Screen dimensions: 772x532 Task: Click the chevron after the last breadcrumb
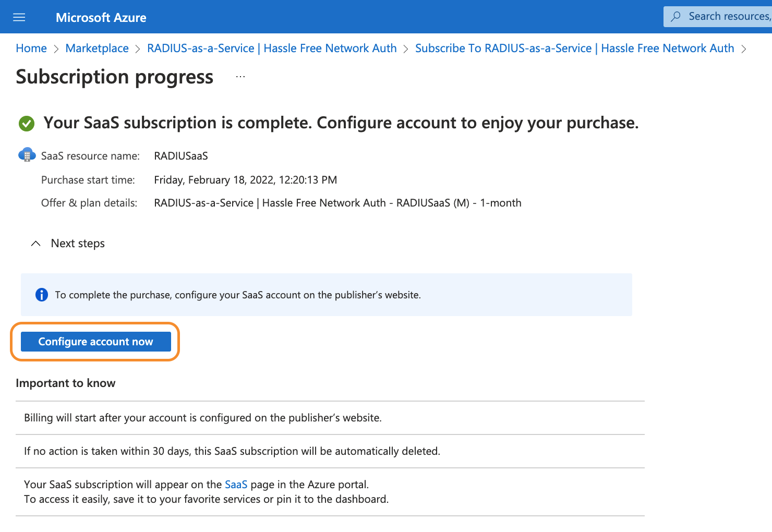tap(744, 49)
